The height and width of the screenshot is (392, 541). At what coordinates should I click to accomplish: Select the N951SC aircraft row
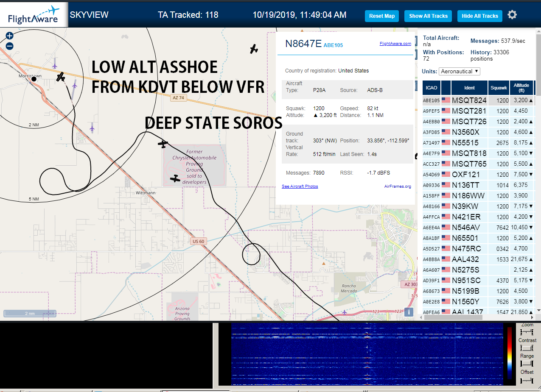tap(478, 281)
